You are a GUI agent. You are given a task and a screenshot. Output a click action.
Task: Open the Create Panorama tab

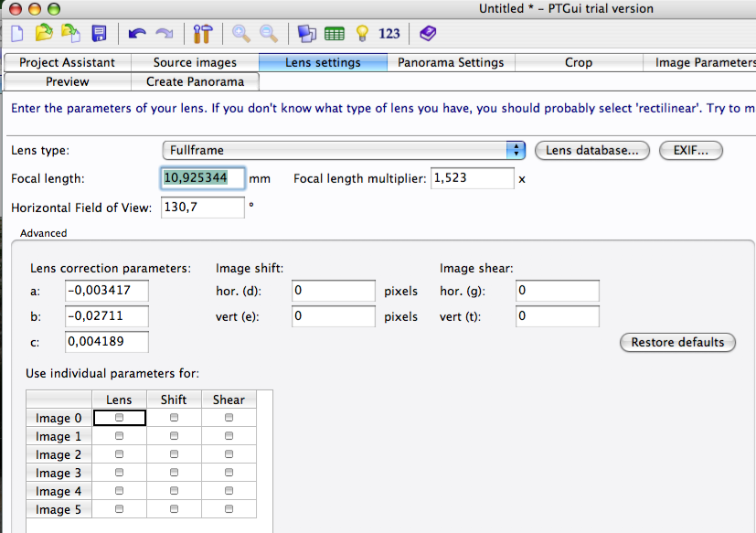[195, 81]
